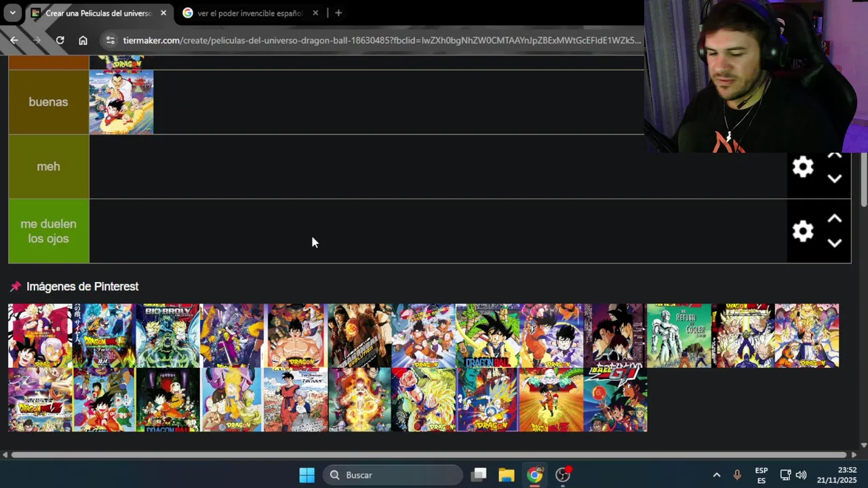Show hidden system tray icons
The width and height of the screenshot is (868, 488).
pos(716,475)
